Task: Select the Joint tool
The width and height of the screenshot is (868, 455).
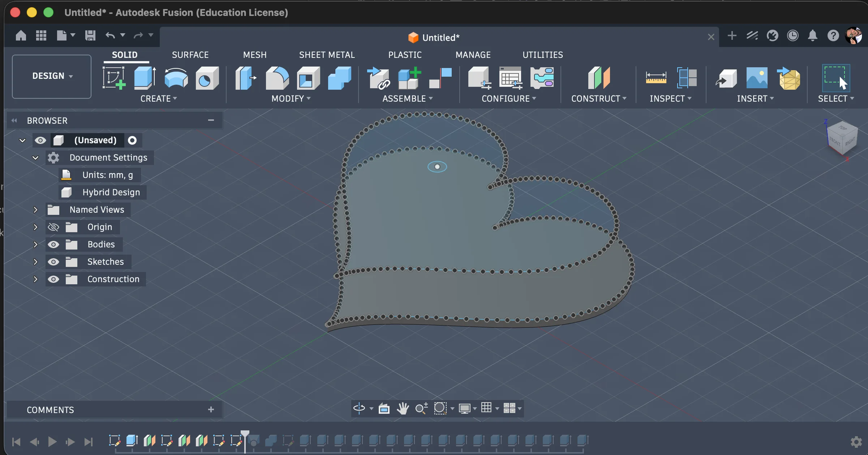Action: point(441,78)
